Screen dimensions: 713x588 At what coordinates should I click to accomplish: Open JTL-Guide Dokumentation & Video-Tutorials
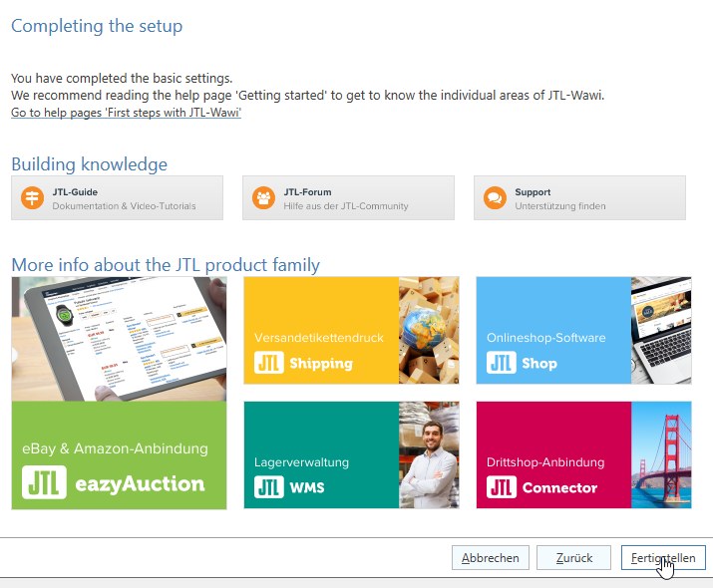pyautogui.click(x=117, y=198)
